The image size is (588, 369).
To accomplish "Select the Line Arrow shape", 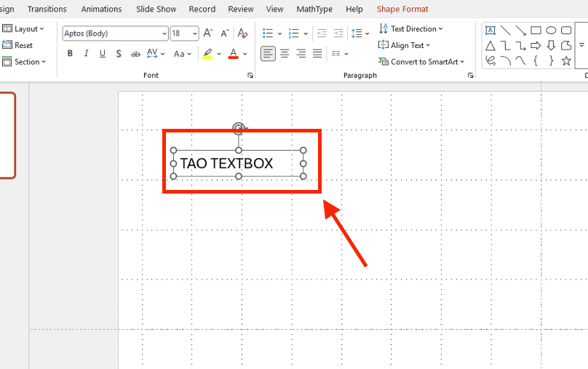I will point(520,31).
